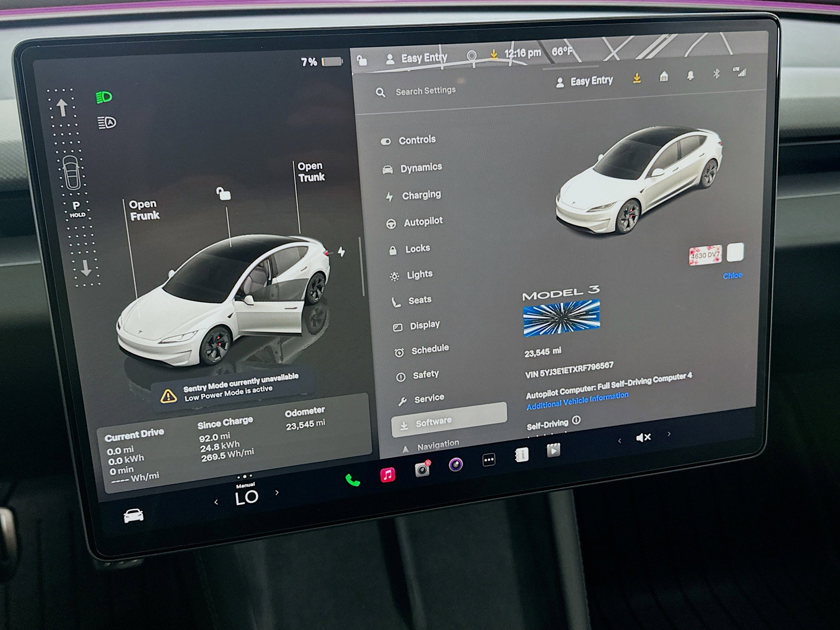Tap the LTE signal strength icon
Viewport: 840px width, 630px height.
coord(740,72)
